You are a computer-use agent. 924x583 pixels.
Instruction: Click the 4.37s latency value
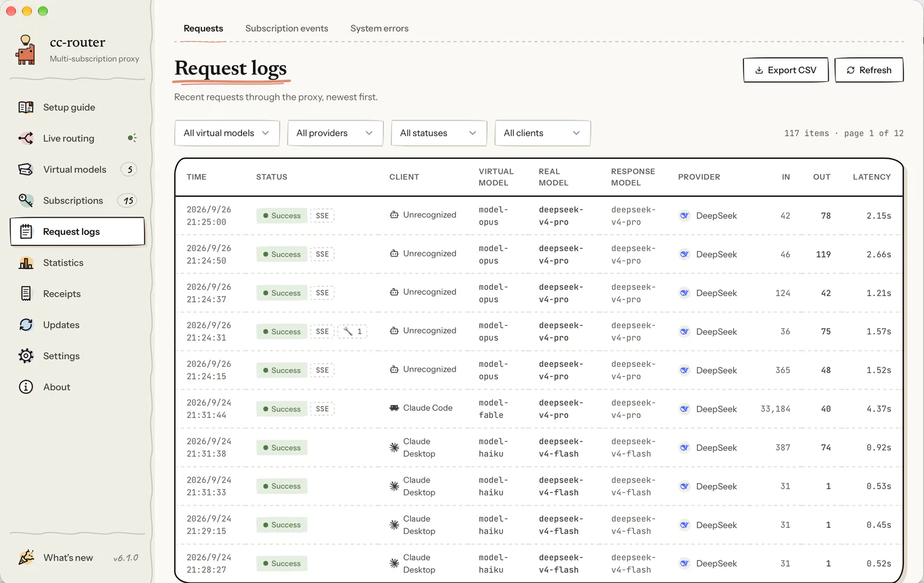point(878,409)
